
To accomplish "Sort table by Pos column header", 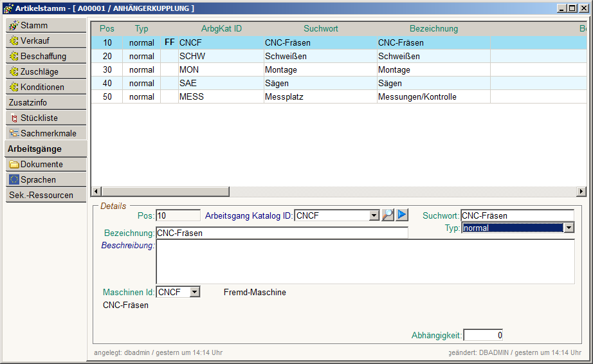I will 107,29.
